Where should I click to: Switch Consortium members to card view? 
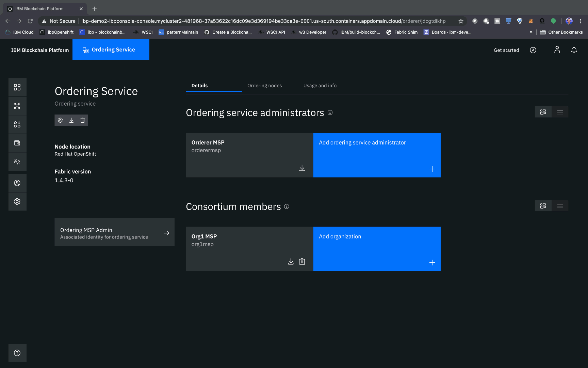(x=543, y=206)
